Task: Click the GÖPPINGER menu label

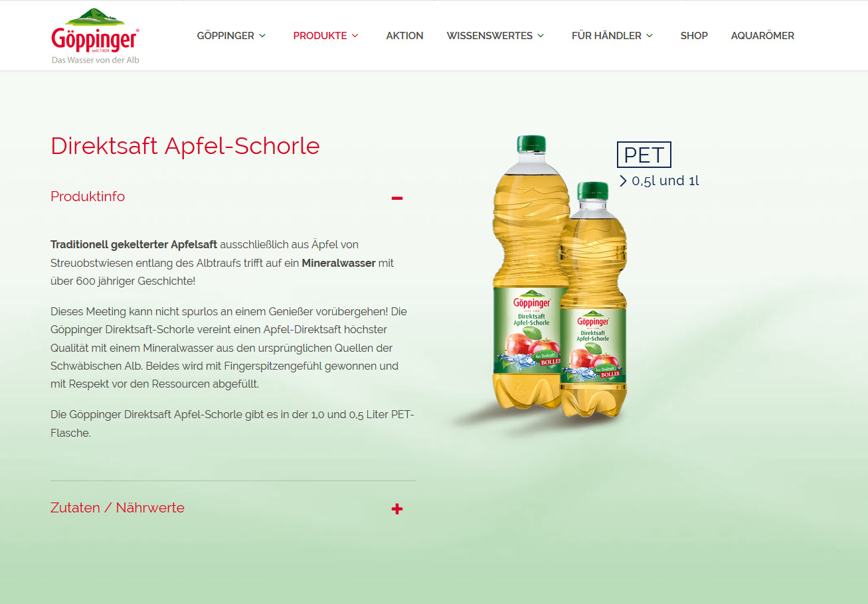Action: click(225, 36)
